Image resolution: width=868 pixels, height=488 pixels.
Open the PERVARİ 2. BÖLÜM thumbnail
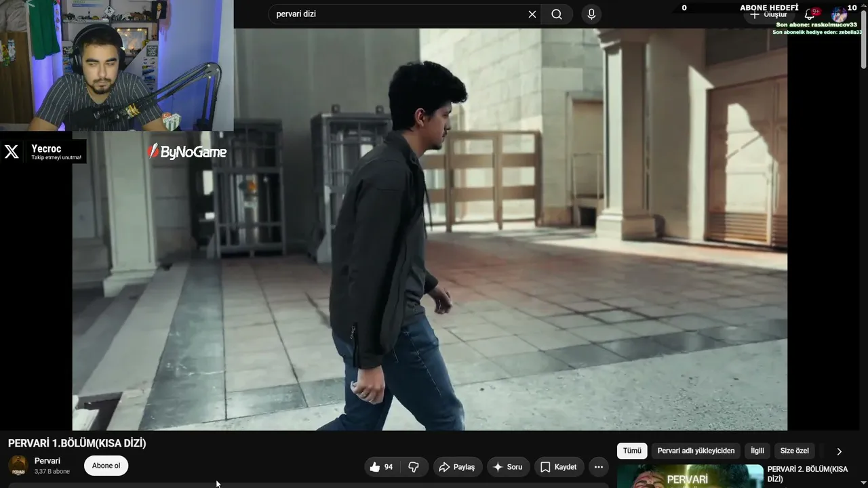690,476
